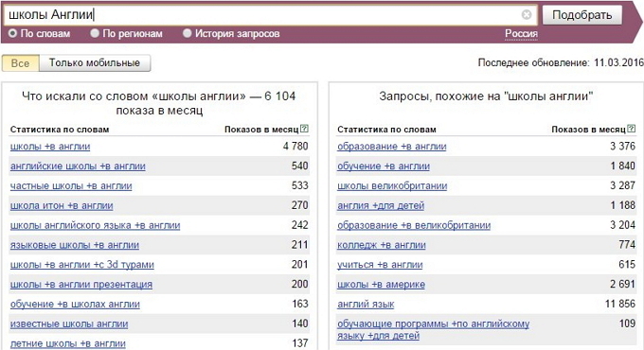The height and width of the screenshot is (350, 644).
Task: Click left 'Статистика по словам' column header
Action: coord(60,130)
